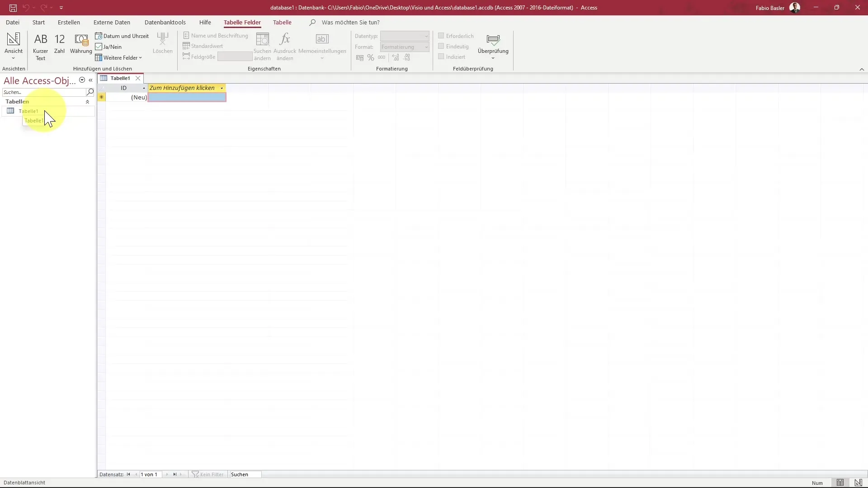Collapse the Tabellen group

[87, 102]
